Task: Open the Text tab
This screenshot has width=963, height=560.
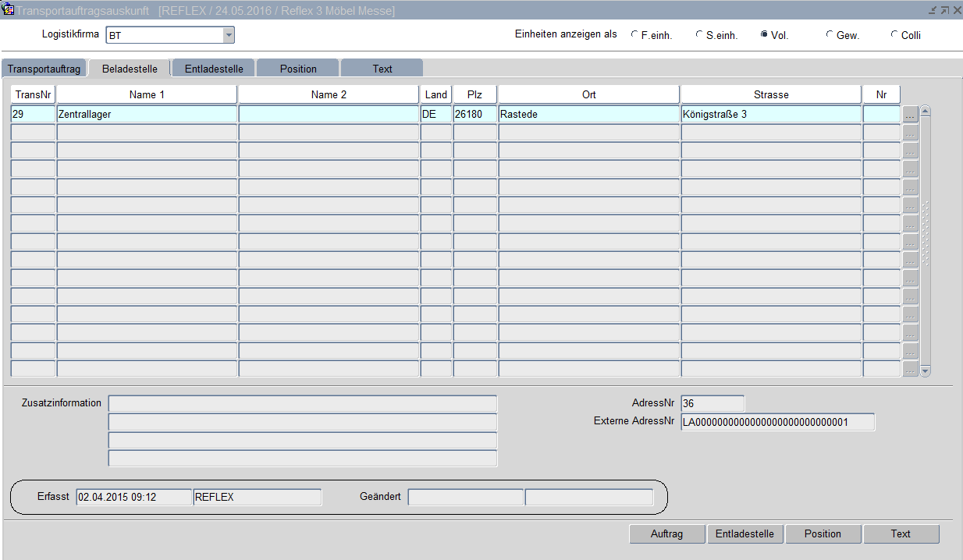Action: tap(382, 69)
